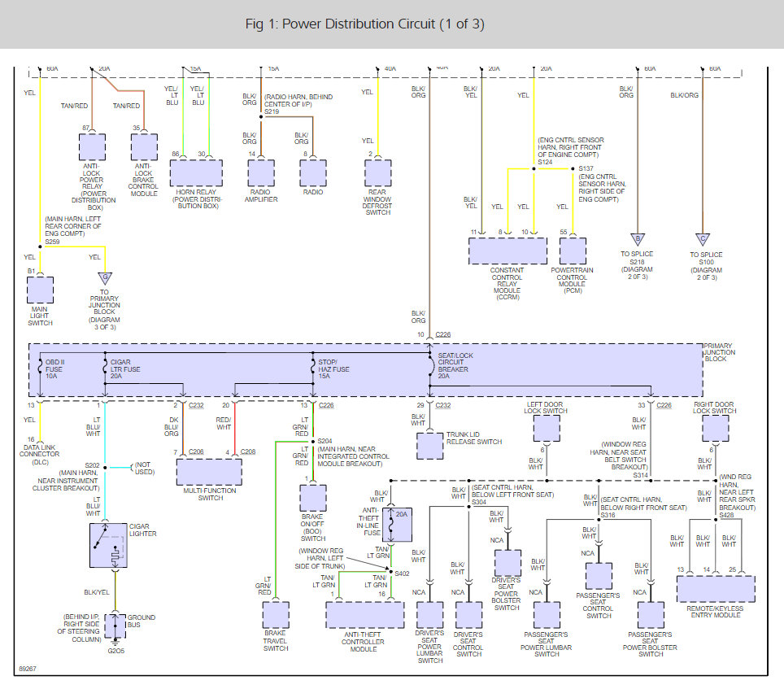
Task: Click the anti-lock power relay box
Action: click(x=92, y=147)
